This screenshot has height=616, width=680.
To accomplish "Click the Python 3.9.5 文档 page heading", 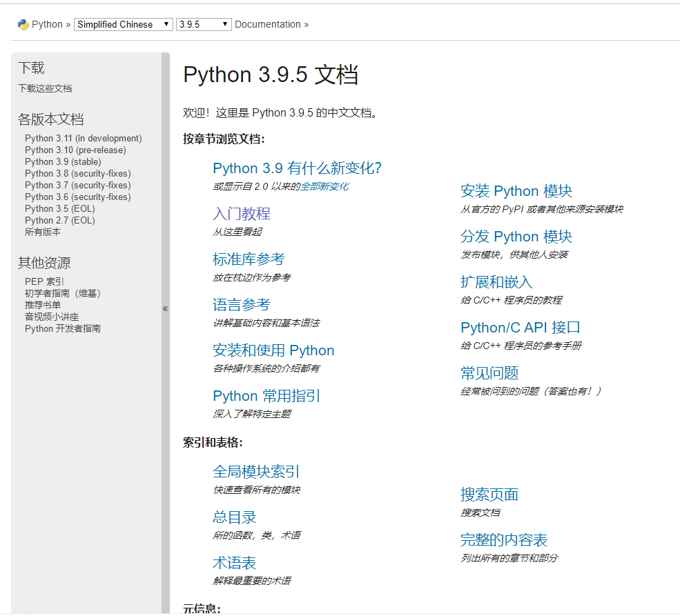I will click(x=271, y=74).
